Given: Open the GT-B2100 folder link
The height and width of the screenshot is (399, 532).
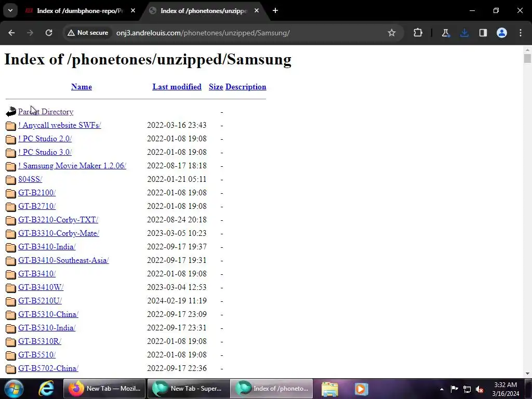Looking at the screenshot, I should (x=37, y=193).
